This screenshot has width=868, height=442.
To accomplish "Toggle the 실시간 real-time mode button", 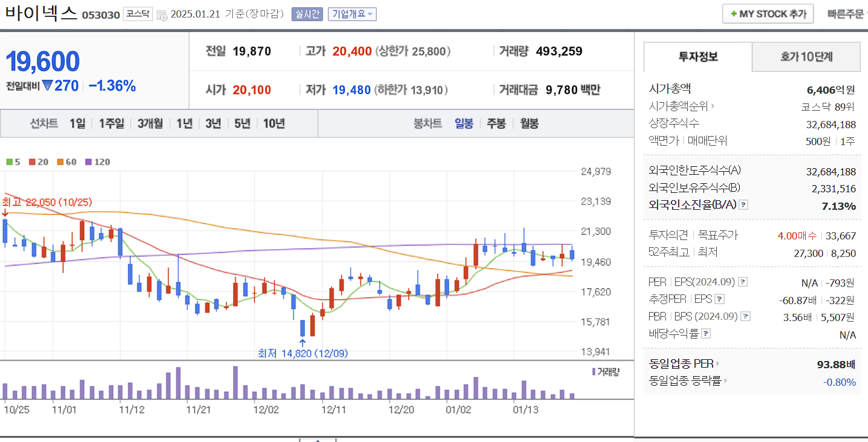I will point(307,14).
